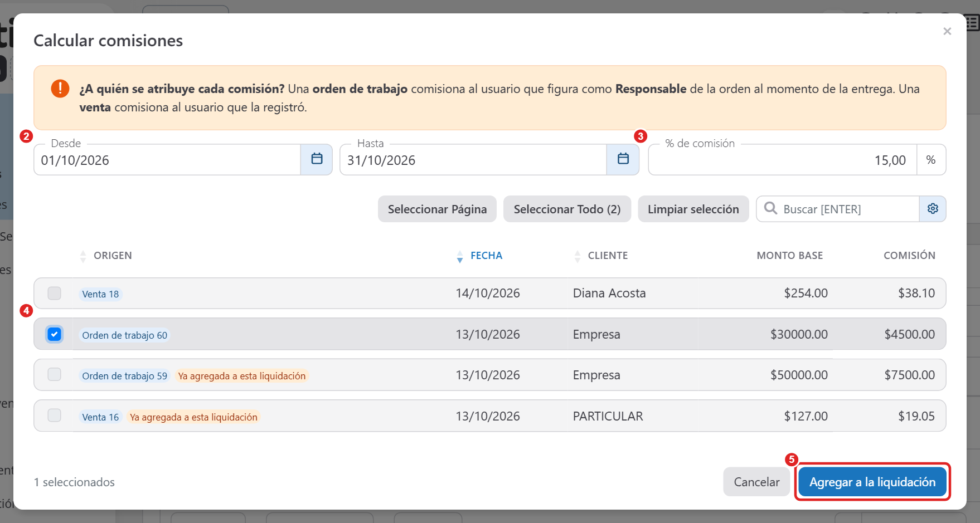Click Seleccionar Página button
980x523 pixels.
(437, 209)
